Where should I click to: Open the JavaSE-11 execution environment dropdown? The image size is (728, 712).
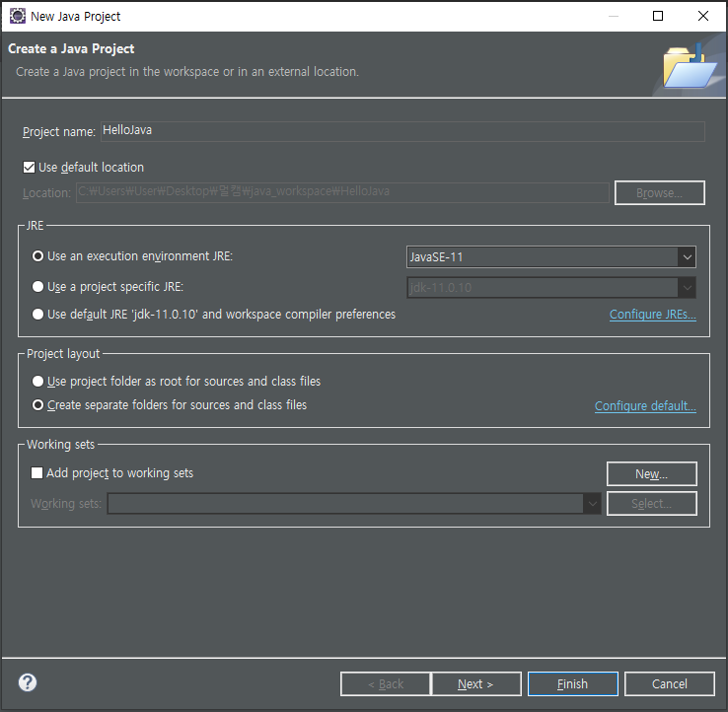point(551,257)
